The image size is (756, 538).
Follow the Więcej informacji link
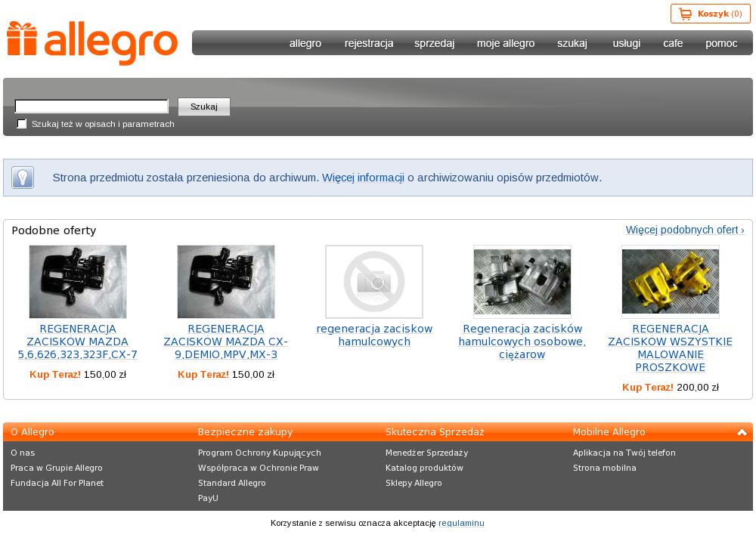click(x=363, y=178)
